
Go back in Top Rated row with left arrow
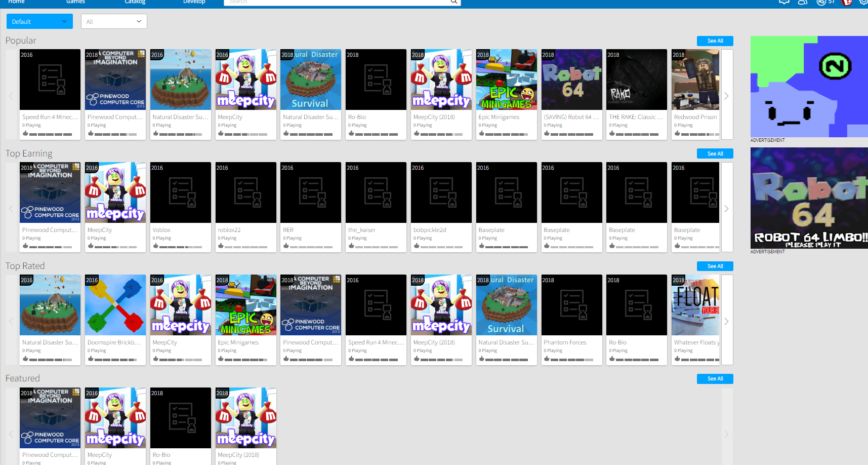pyautogui.click(x=11, y=321)
